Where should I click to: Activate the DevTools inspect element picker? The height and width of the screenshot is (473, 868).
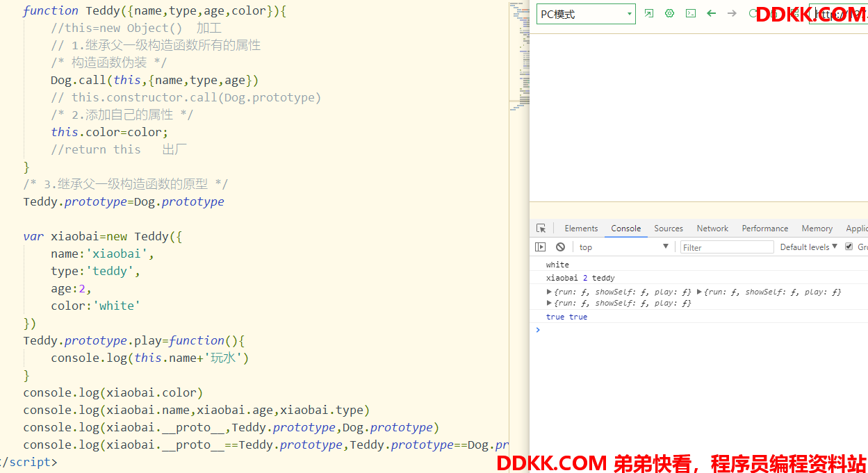pyautogui.click(x=541, y=228)
